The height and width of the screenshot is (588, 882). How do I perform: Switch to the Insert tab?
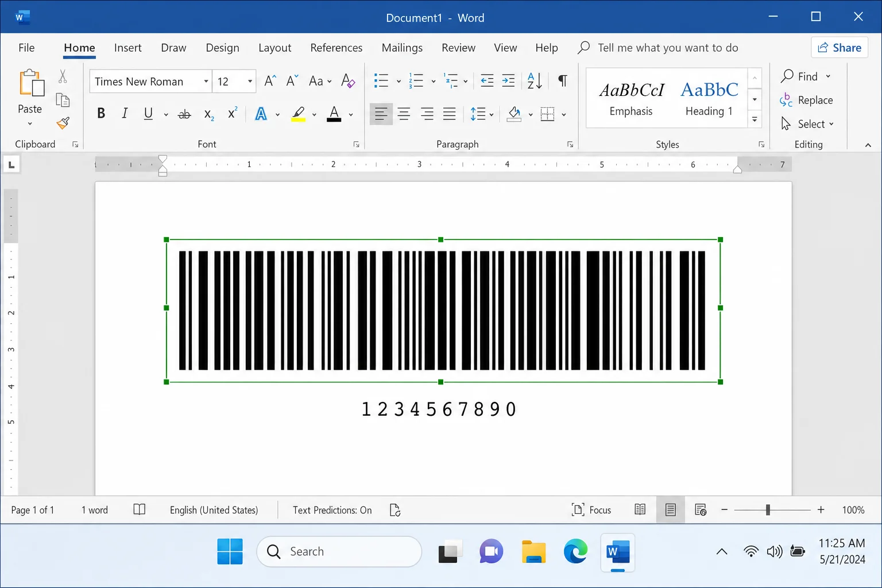click(127, 48)
